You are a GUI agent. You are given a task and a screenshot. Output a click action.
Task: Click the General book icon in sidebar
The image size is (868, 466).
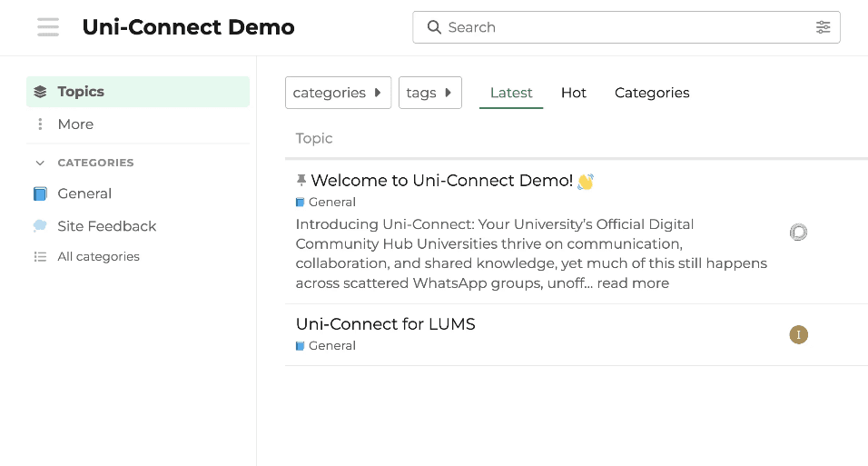coord(40,193)
